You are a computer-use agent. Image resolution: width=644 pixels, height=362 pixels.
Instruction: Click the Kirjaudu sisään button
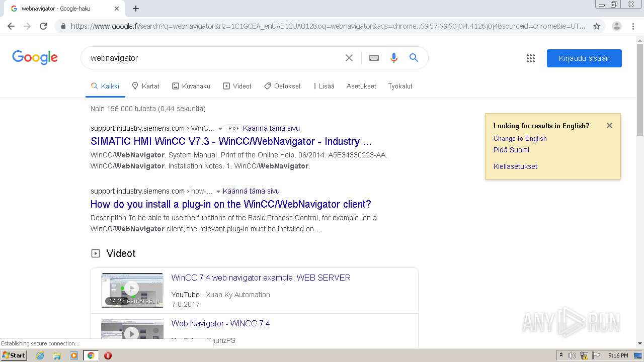click(584, 58)
